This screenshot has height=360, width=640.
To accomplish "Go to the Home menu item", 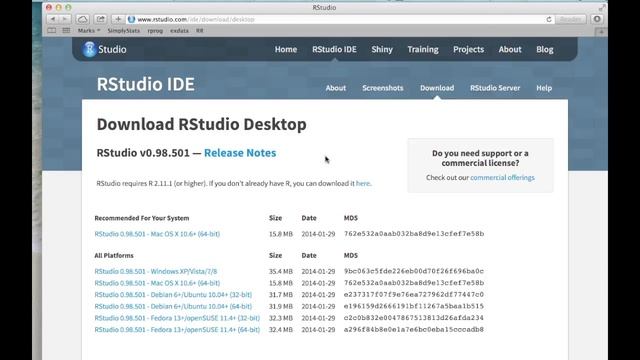I will click(286, 49).
